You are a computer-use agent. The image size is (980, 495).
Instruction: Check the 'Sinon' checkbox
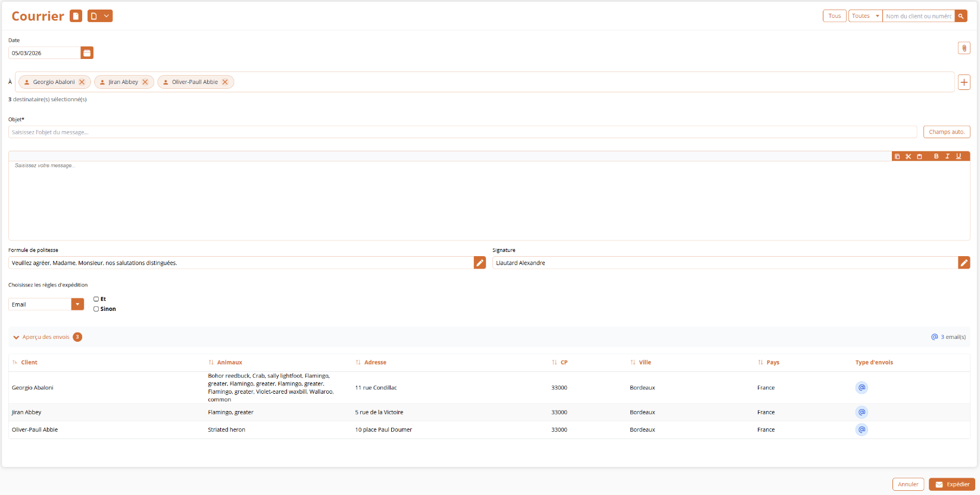point(96,309)
